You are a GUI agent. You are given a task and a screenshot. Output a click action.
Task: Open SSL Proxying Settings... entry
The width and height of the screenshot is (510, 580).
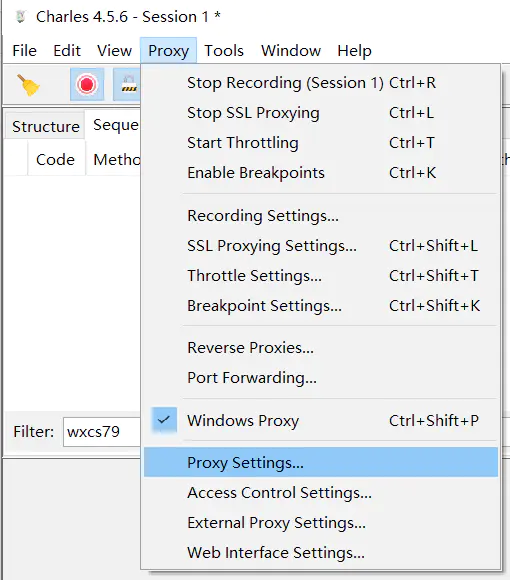[x=320, y=246]
